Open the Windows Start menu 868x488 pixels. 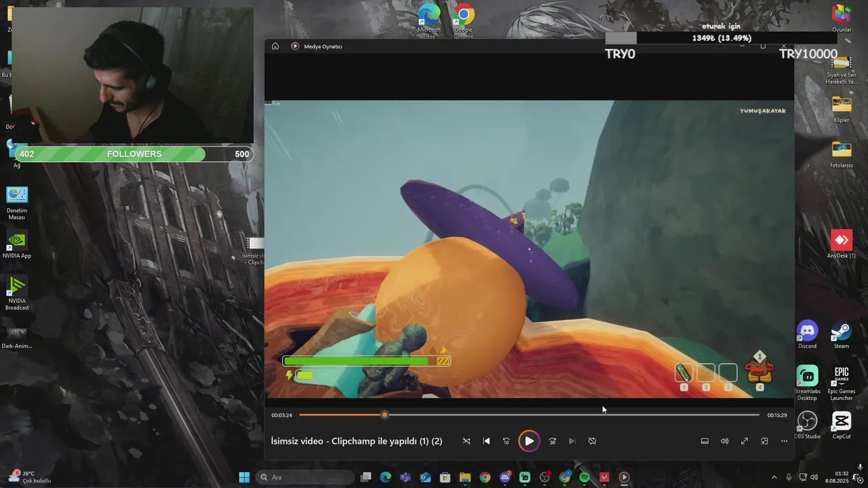244,477
